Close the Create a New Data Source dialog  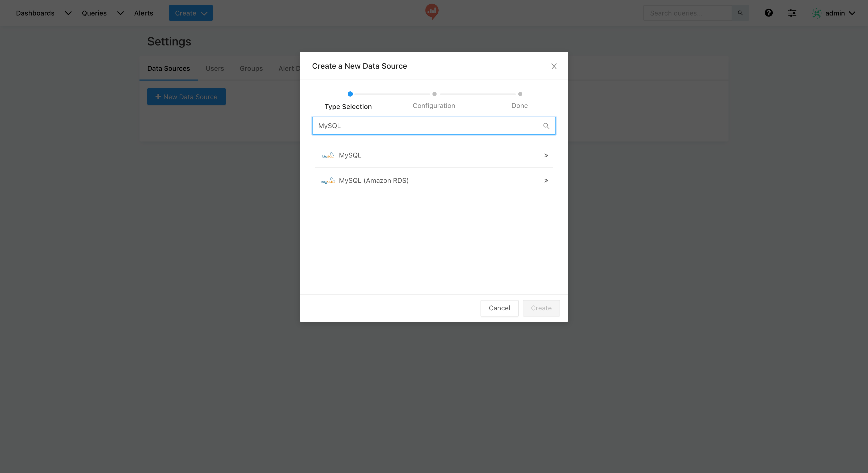point(554,66)
